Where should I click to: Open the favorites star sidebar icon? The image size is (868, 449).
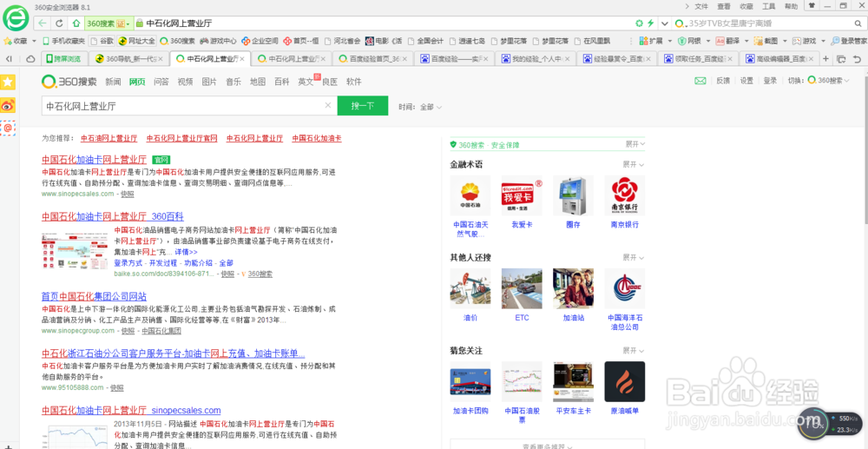pyautogui.click(x=8, y=83)
